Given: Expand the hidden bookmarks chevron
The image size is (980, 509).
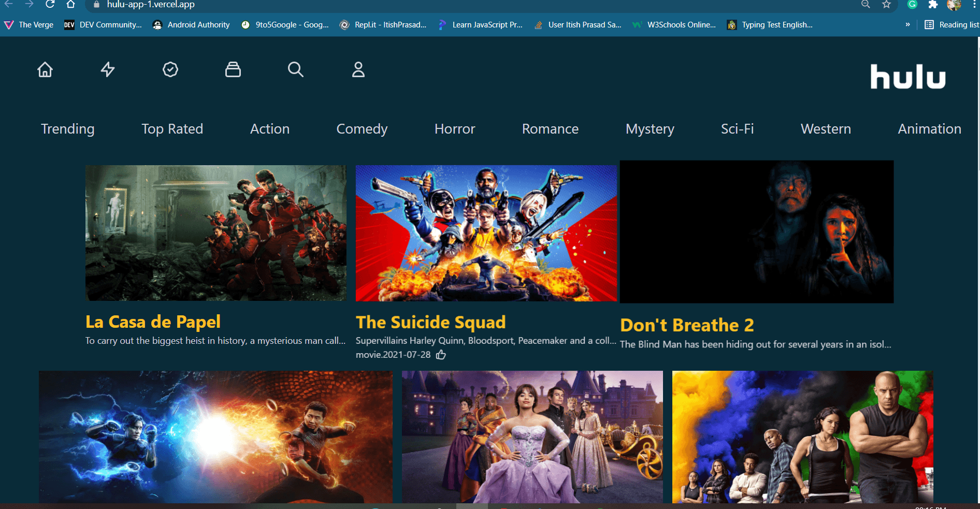Looking at the screenshot, I should coord(907,24).
